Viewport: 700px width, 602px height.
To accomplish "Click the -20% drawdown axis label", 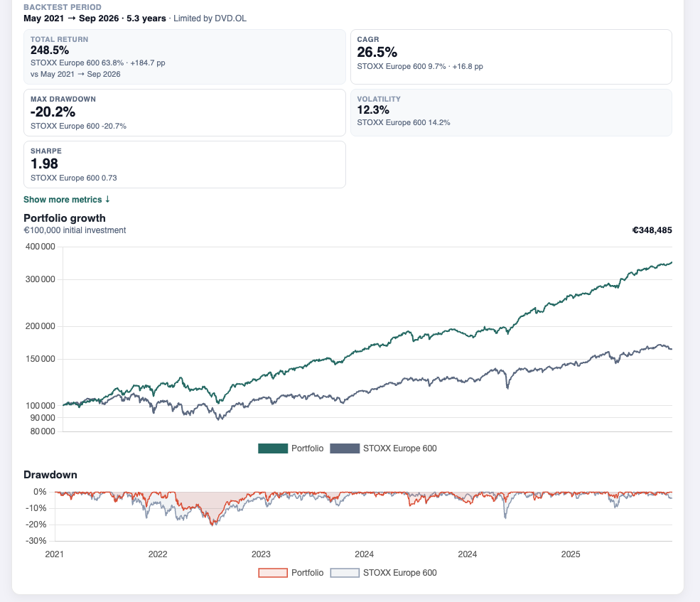I will (x=36, y=525).
